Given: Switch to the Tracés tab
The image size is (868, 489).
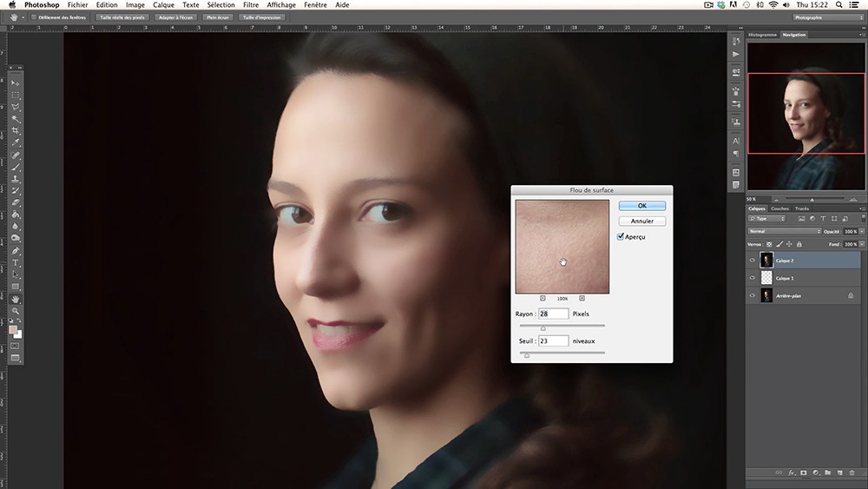Looking at the screenshot, I should (802, 208).
